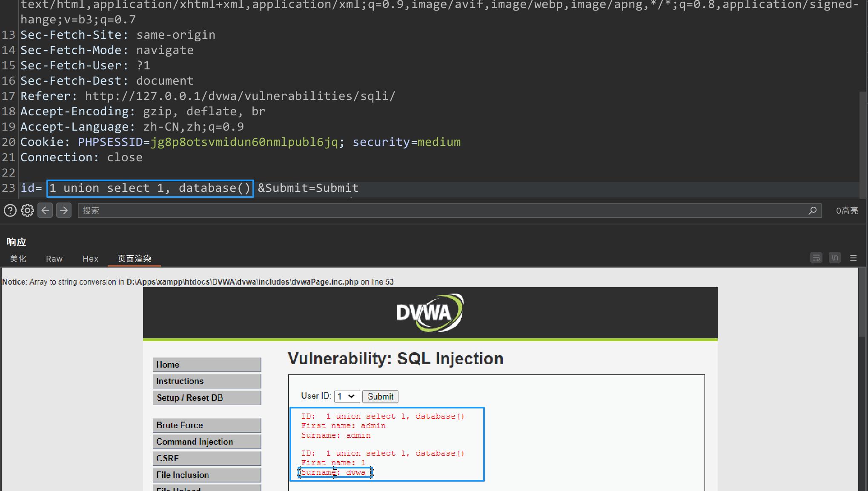Open the User ID dropdown in DVWA form

(347, 396)
